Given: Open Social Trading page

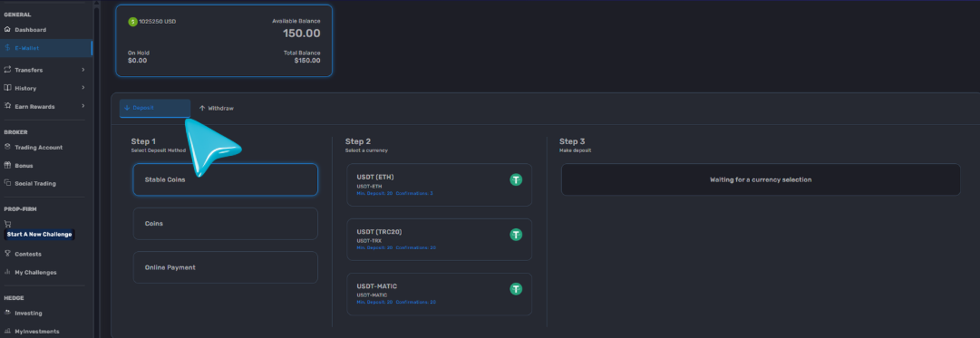Looking at the screenshot, I should 35,184.
